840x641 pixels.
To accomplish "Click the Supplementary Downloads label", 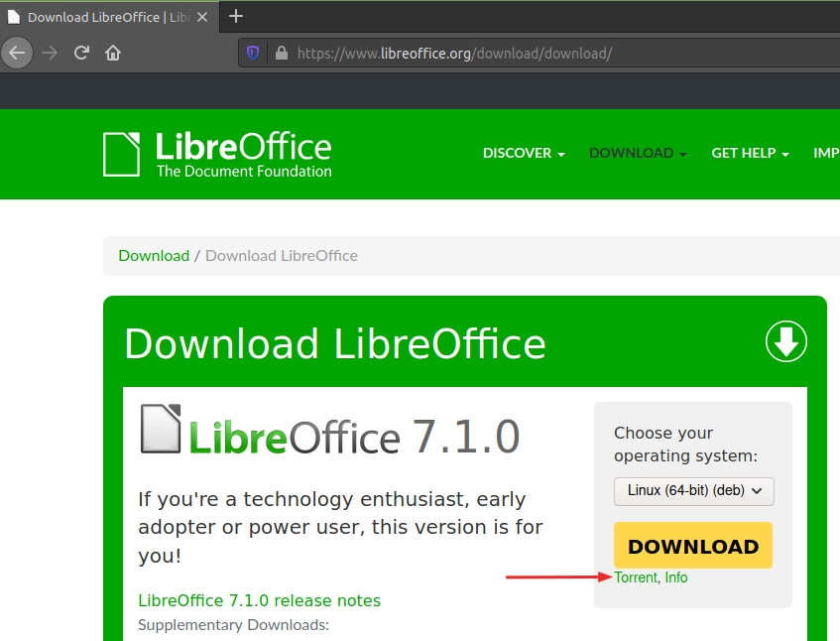I will pyautogui.click(x=234, y=625).
